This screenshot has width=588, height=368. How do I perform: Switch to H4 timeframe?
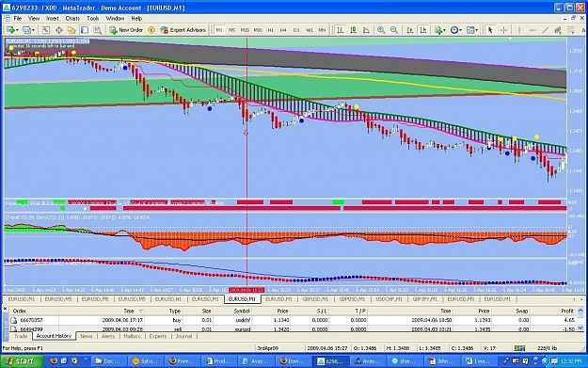click(283, 30)
